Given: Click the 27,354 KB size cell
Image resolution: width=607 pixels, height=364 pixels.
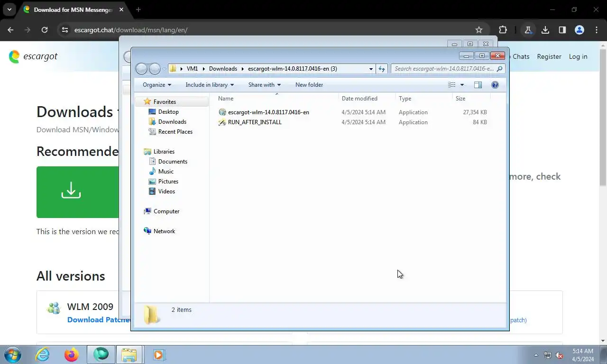Looking at the screenshot, I should 475,112.
